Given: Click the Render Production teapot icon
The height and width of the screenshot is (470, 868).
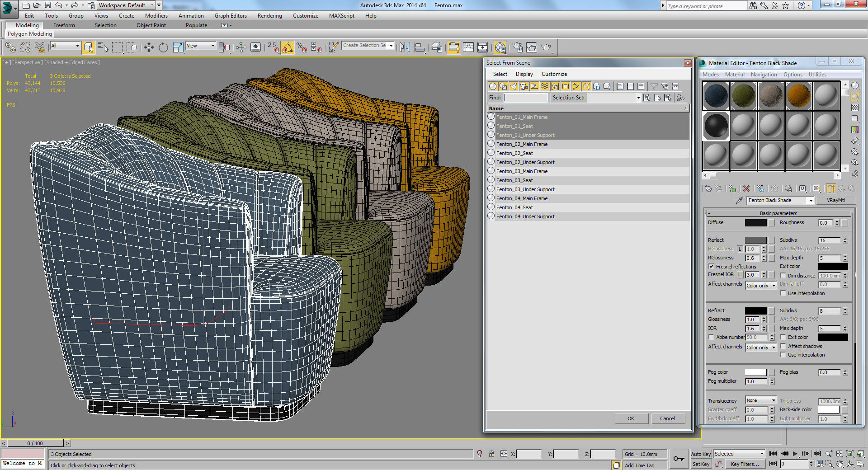Looking at the screenshot, I should [547, 47].
